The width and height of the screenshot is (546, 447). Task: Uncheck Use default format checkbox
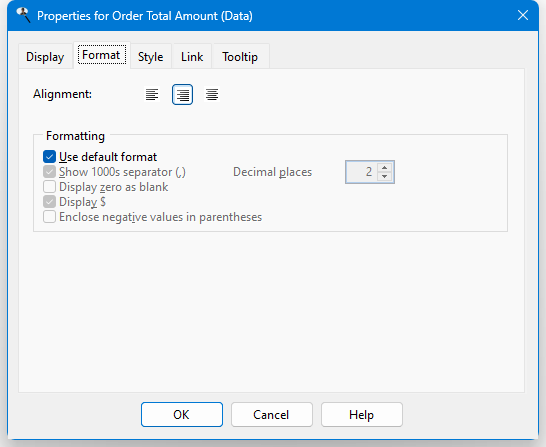point(49,157)
